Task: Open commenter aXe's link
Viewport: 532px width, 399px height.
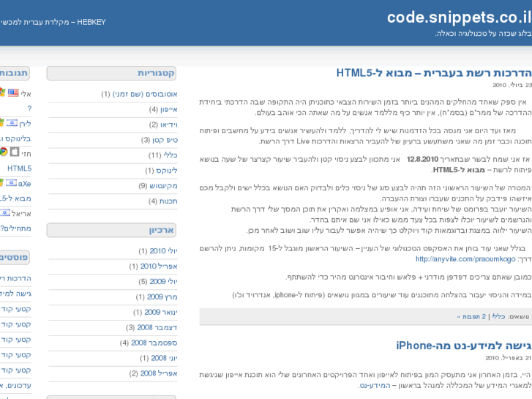Action: click(x=24, y=184)
